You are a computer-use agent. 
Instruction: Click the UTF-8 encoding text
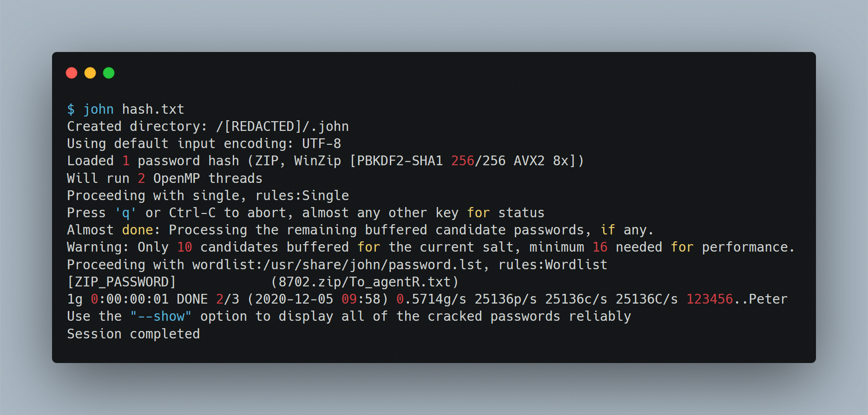point(322,144)
